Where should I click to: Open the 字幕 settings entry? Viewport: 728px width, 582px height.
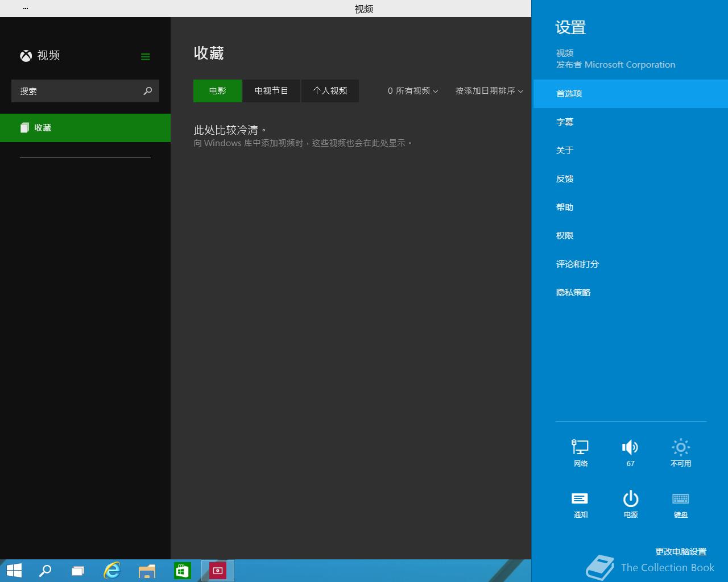click(x=631, y=122)
